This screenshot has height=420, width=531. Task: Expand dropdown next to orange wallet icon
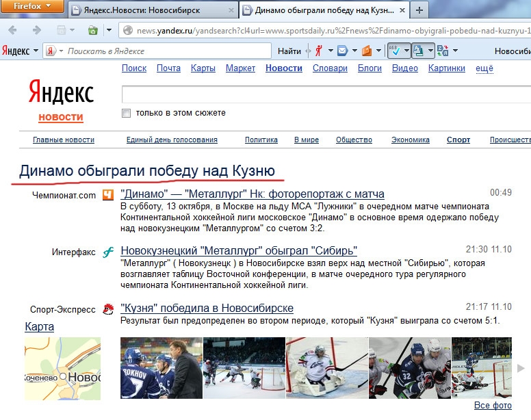click(378, 51)
